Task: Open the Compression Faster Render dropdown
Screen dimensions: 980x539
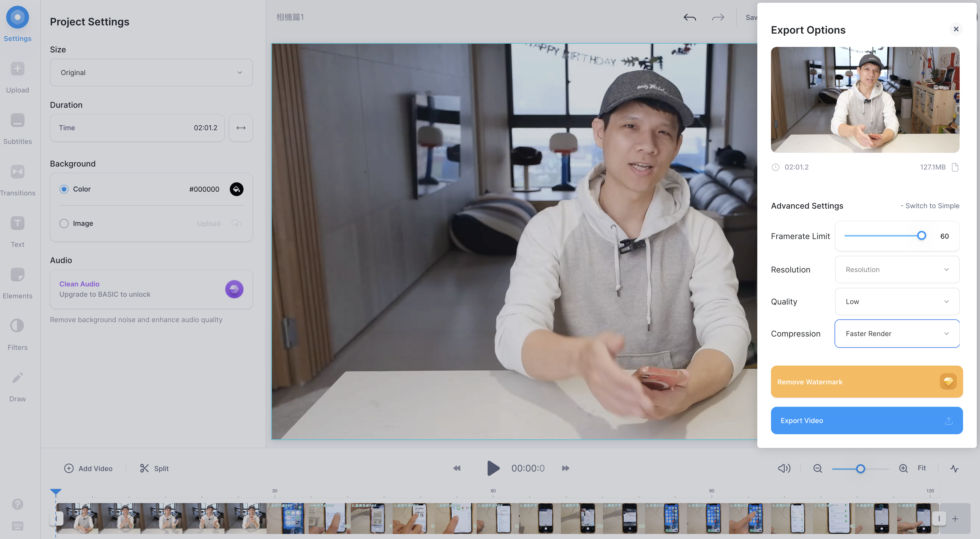Action: (x=897, y=334)
